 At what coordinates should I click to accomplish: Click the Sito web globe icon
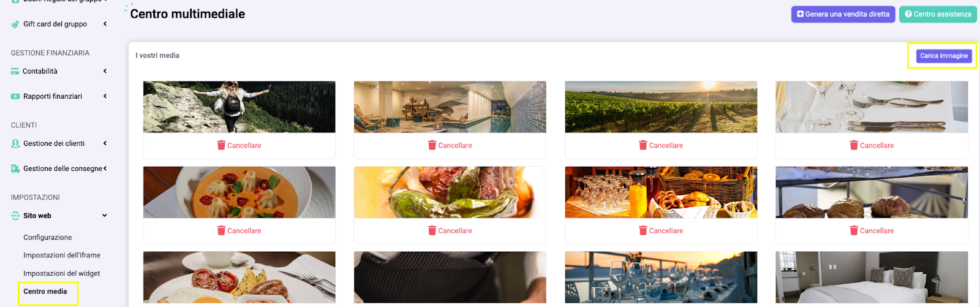[15, 216]
